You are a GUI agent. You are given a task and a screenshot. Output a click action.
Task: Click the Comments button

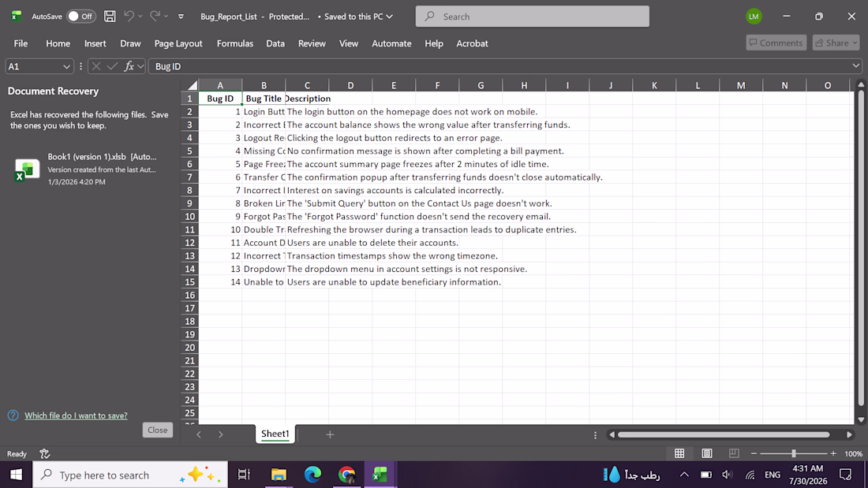pyautogui.click(x=776, y=43)
